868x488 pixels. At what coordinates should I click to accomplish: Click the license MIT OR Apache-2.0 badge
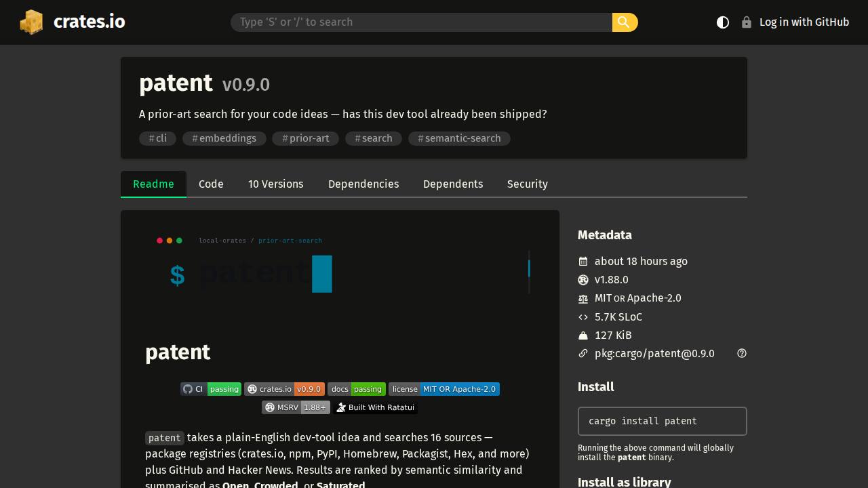point(444,389)
